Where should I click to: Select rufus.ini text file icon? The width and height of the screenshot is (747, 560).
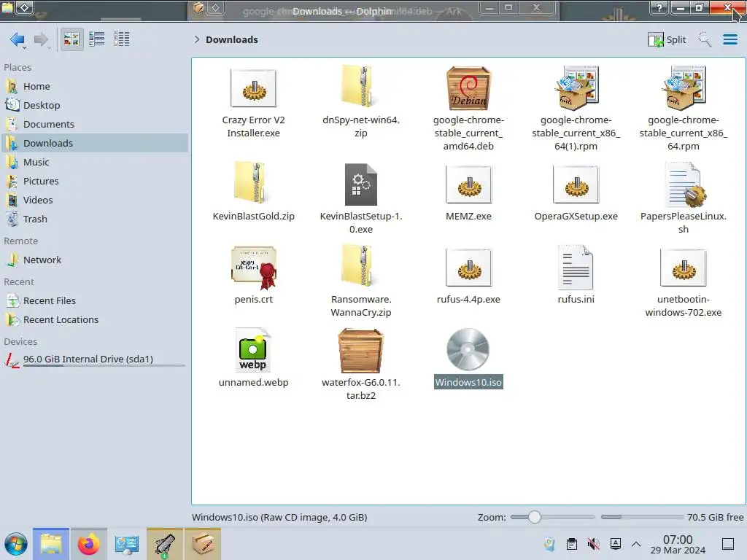pyautogui.click(x=576, y=268)
